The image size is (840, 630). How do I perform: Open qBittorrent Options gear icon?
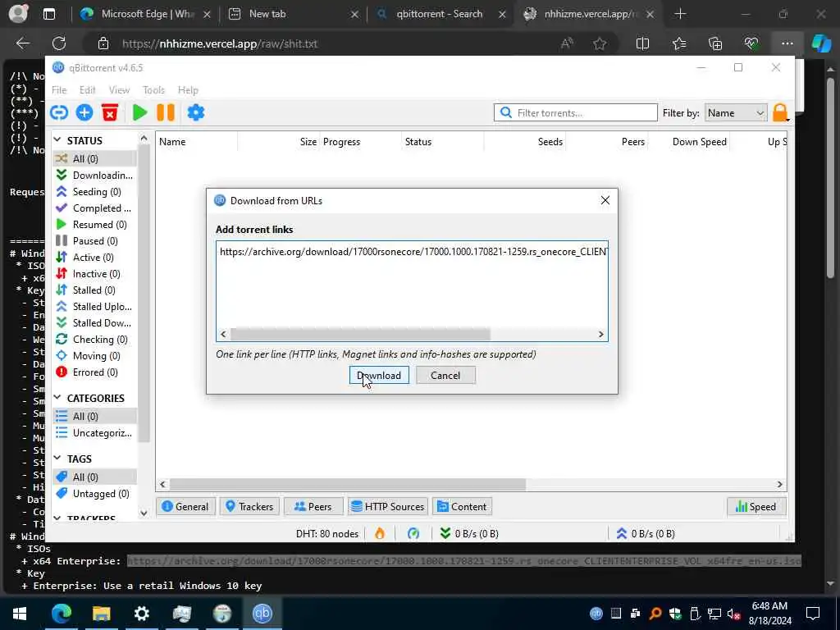tap(195, 112)
